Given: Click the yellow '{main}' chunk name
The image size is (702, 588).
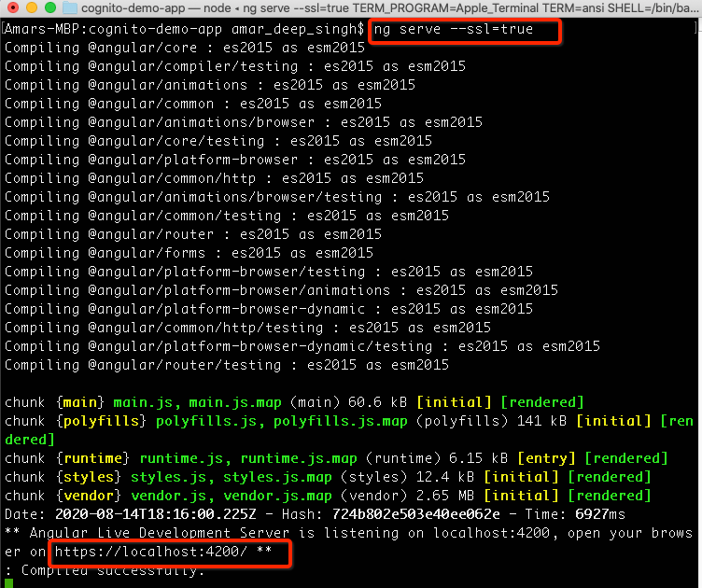Looking at the screenshot, I should click(x=80, y=403).
